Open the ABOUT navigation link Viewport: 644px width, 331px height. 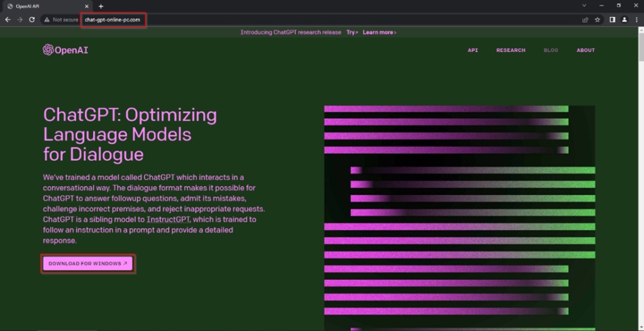pos(586,50)
